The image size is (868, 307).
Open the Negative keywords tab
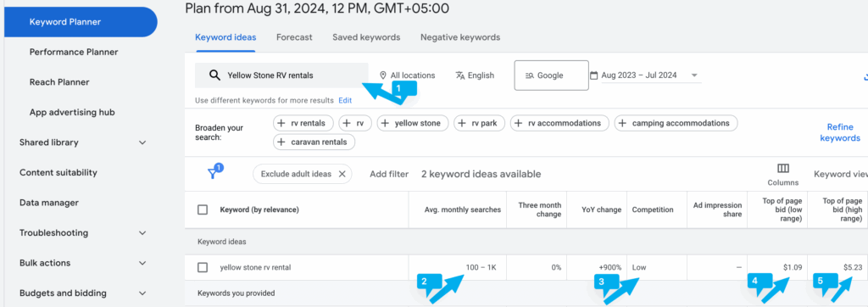pyautogui.click(x=460, y=37)
